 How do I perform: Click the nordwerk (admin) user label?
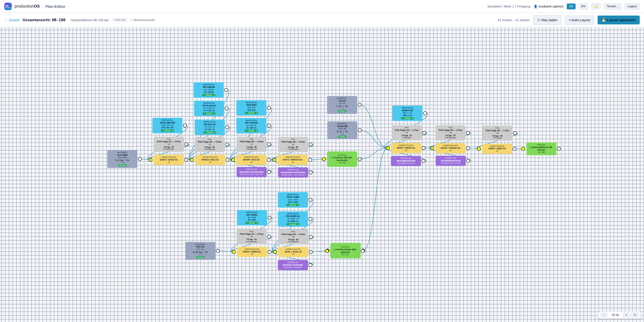pos(548,6)
